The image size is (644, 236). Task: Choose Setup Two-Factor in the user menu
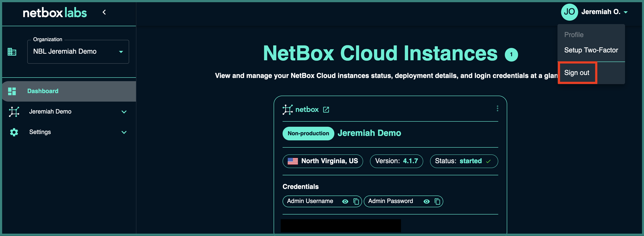coord(591,50)
